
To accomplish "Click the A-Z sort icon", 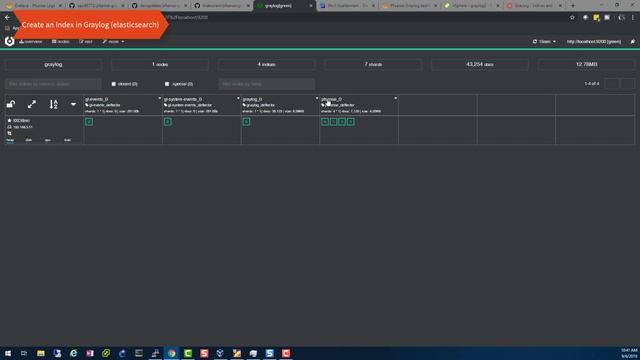I will pyautogui.click(x=53, y=104).
